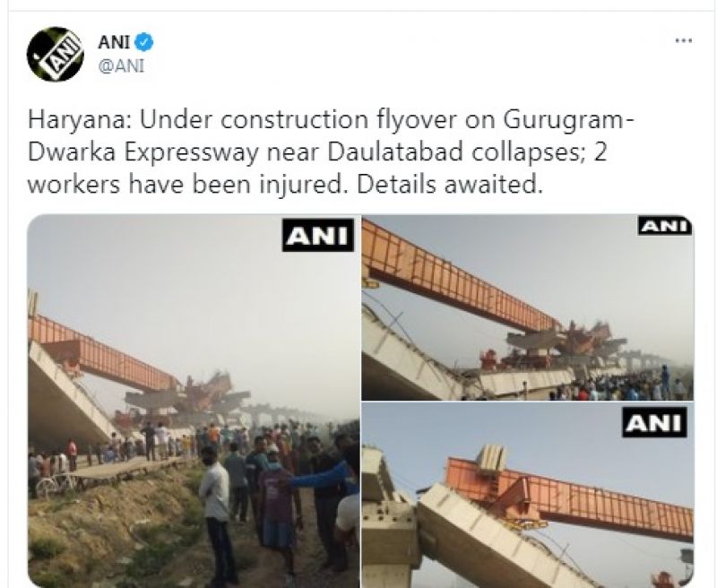Click the tweet text about Haryana flyover
The width and height of the screenshot is (717, 588).
(x=331, y=151)
